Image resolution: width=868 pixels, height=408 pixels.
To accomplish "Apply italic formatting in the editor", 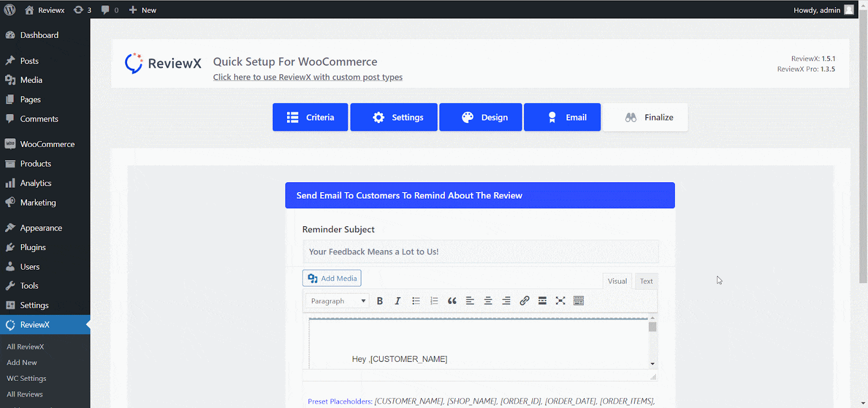I will [x=398, y=301].
